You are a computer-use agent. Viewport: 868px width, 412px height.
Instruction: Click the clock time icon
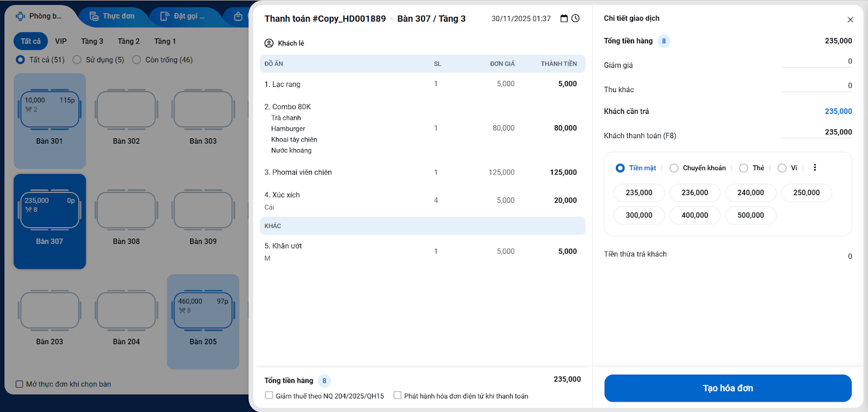576,18
